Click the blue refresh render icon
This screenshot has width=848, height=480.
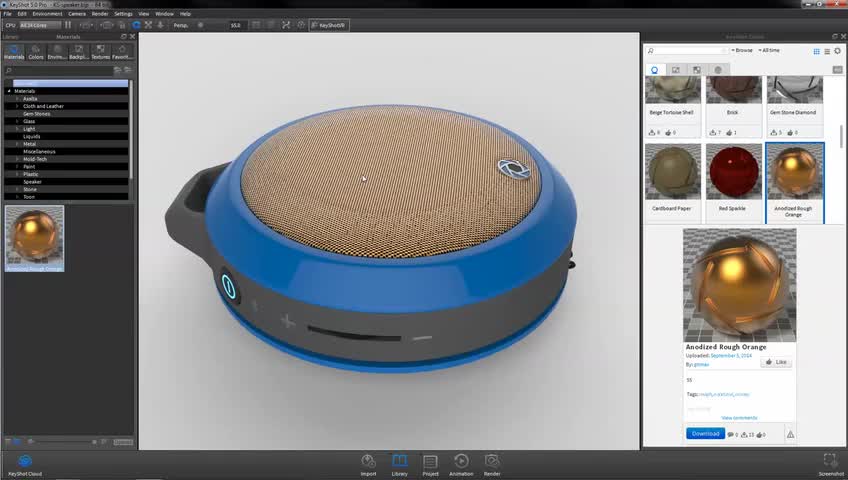136,25
